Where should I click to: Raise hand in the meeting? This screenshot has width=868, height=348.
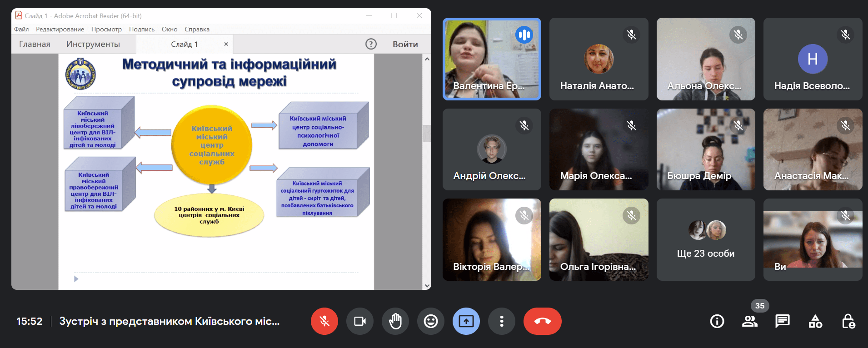[395, 321]
